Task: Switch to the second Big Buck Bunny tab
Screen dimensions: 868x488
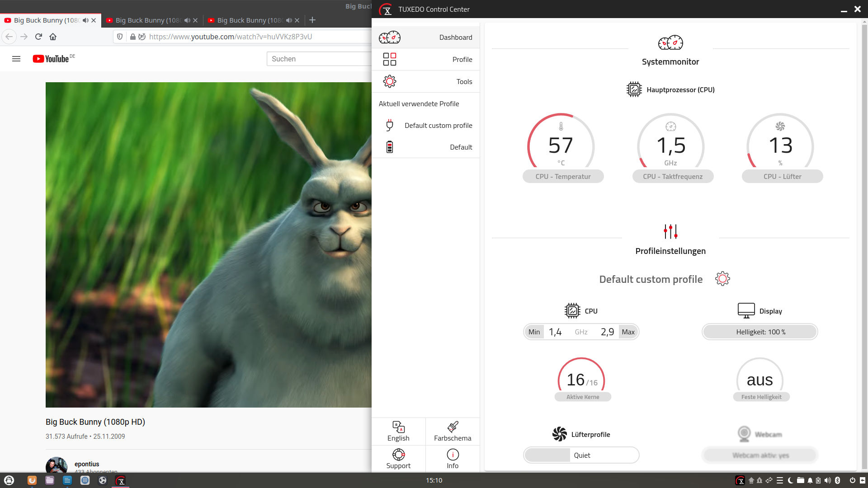Action: (x=145, y=20)
